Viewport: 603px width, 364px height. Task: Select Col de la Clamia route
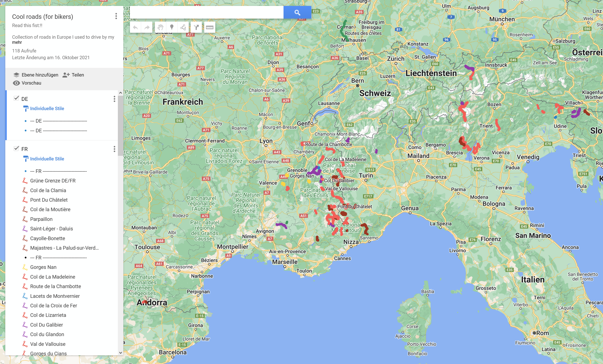(x=48, y=190)
